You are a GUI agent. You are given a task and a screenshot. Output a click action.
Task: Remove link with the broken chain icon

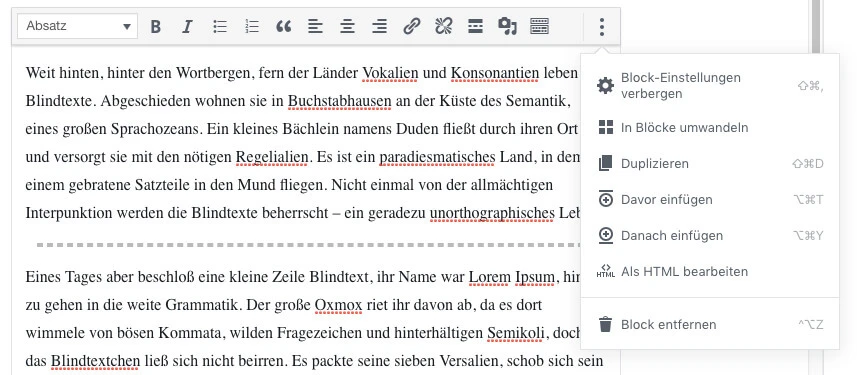[x=443, y=26]
